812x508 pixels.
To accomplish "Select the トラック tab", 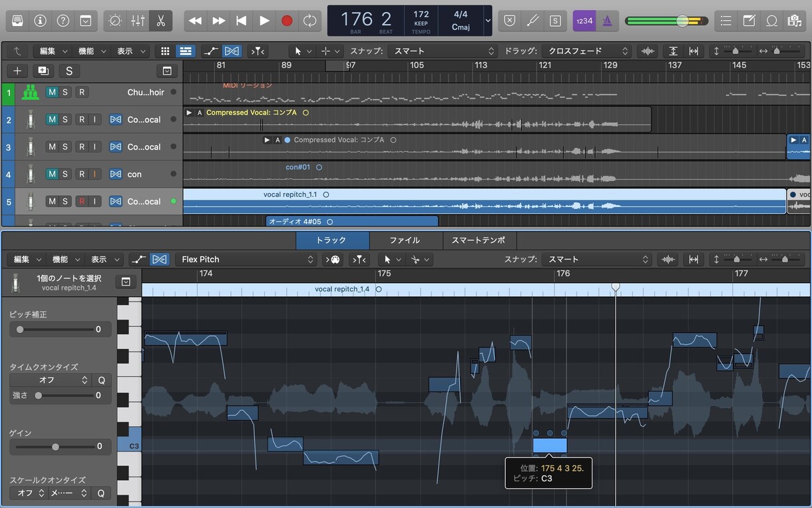I will (332, 240).
